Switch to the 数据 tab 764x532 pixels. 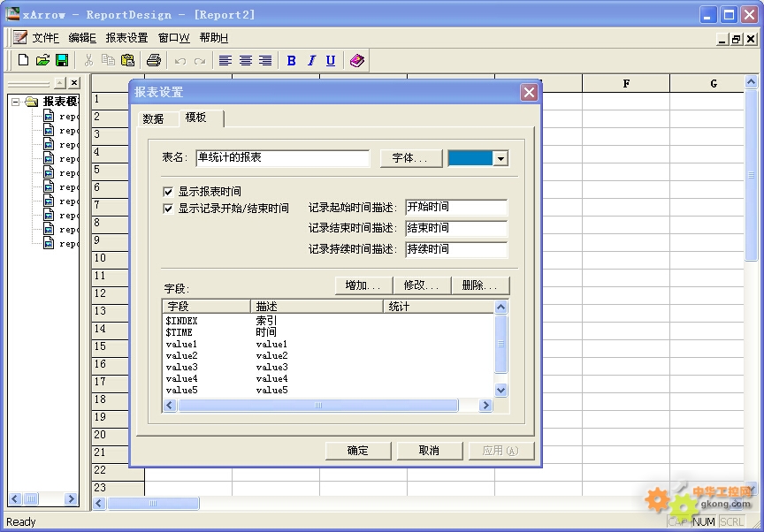(x=153, y=118)
